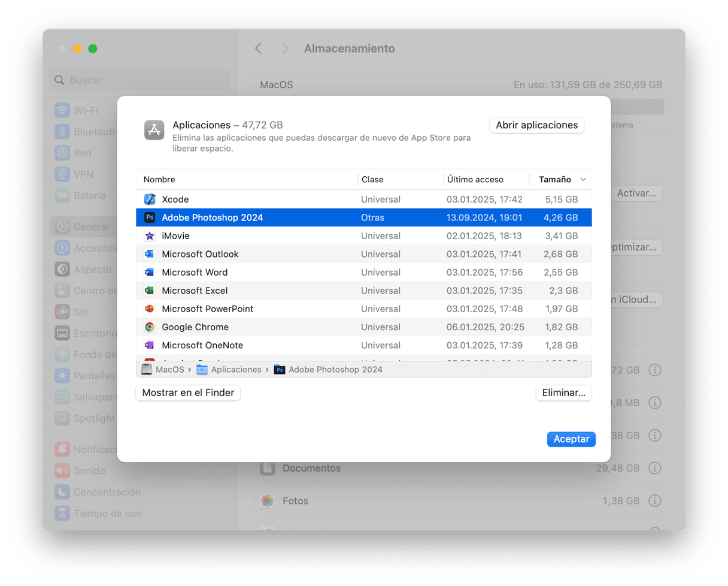
Task: Click the Microsoft Word icon
Action: [150, 273]
